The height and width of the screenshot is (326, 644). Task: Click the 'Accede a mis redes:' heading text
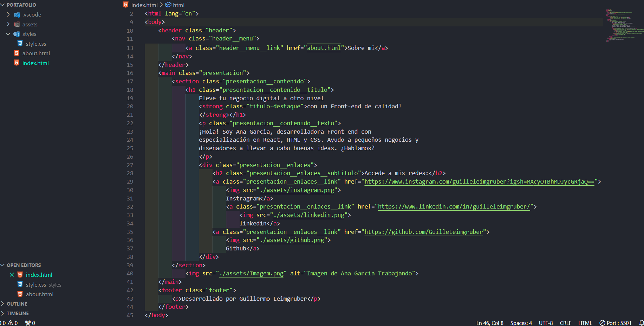pyautogui.click(x=397, y=173)
